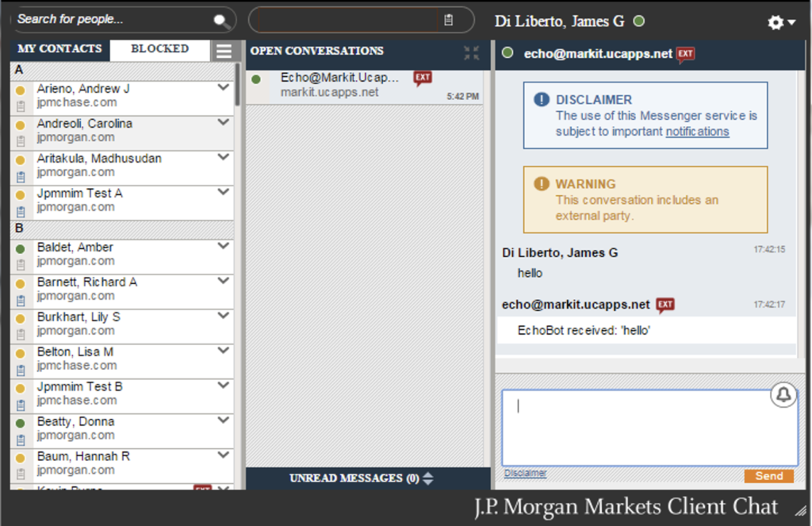The image size is (812, 526).
Task: Click green status dot in chat header
Action: (508, 53)
